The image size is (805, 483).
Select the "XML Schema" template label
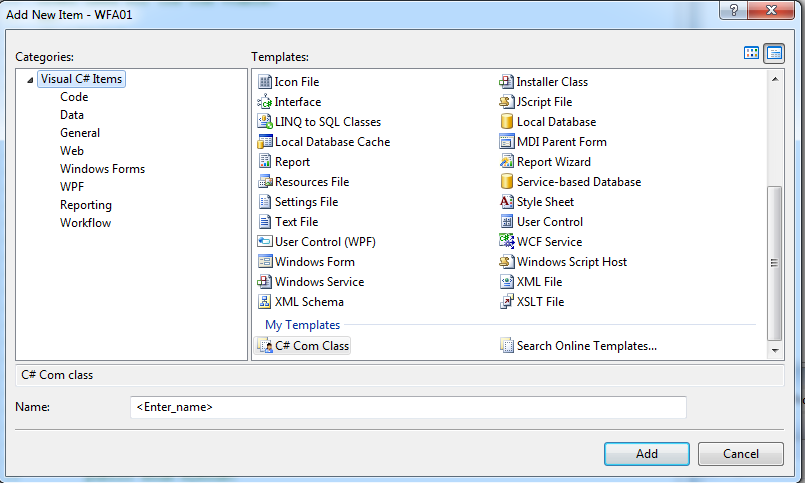309,302
